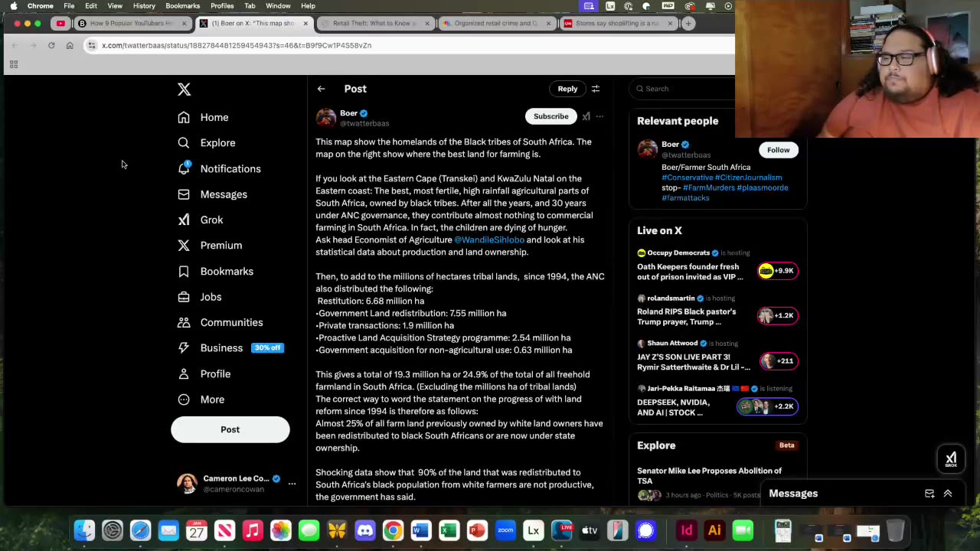
Task: Open Messages in the sidebar
Action: coord(213,194)
